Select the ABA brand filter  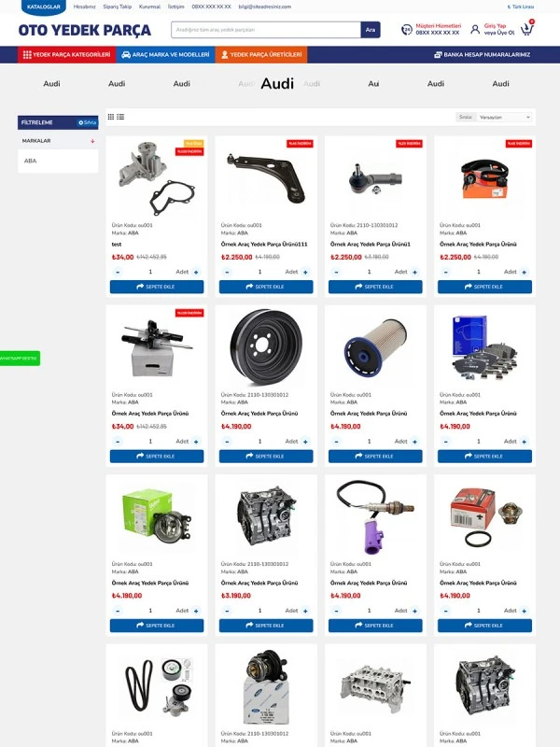[31, 161]
